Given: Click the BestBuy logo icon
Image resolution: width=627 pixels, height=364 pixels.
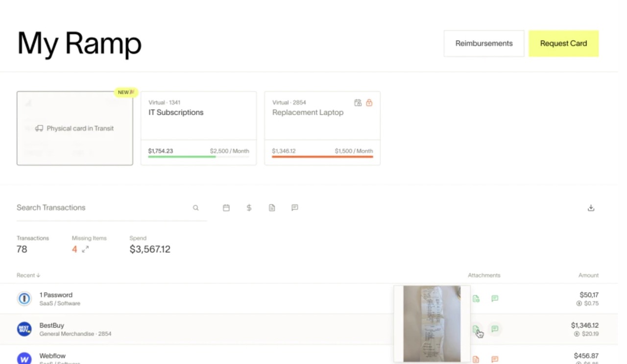Looking at the screenshot, I should click(x=24, y=329).
